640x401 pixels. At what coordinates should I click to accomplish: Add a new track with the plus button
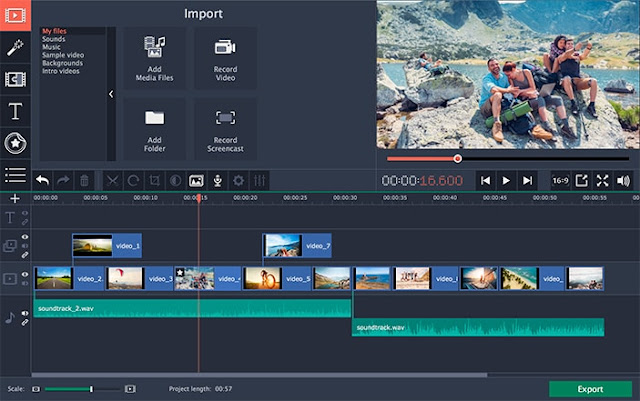tap(15, 198)
